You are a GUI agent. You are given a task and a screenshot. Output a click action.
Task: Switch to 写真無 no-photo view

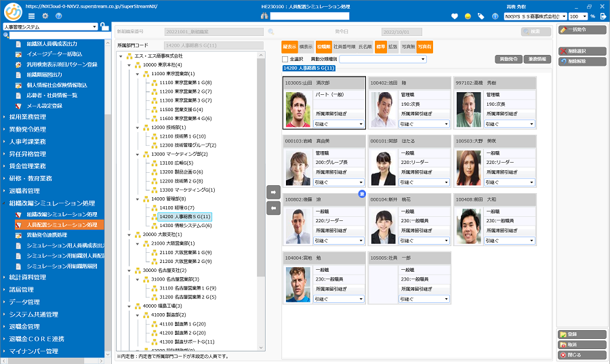coord(407,47)
